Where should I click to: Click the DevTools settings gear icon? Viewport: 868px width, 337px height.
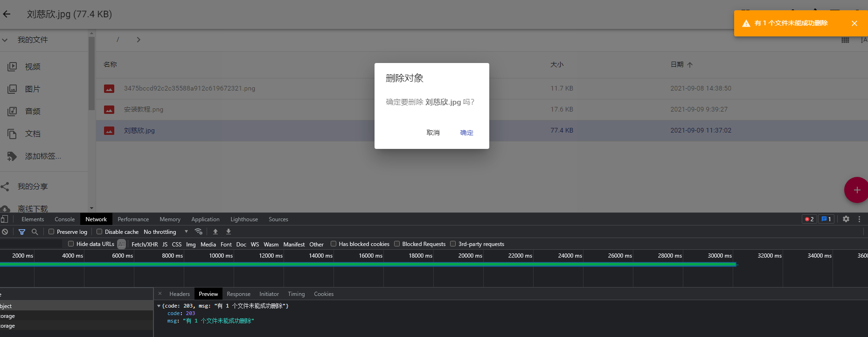pyautogui.click(x=846, y=219)
